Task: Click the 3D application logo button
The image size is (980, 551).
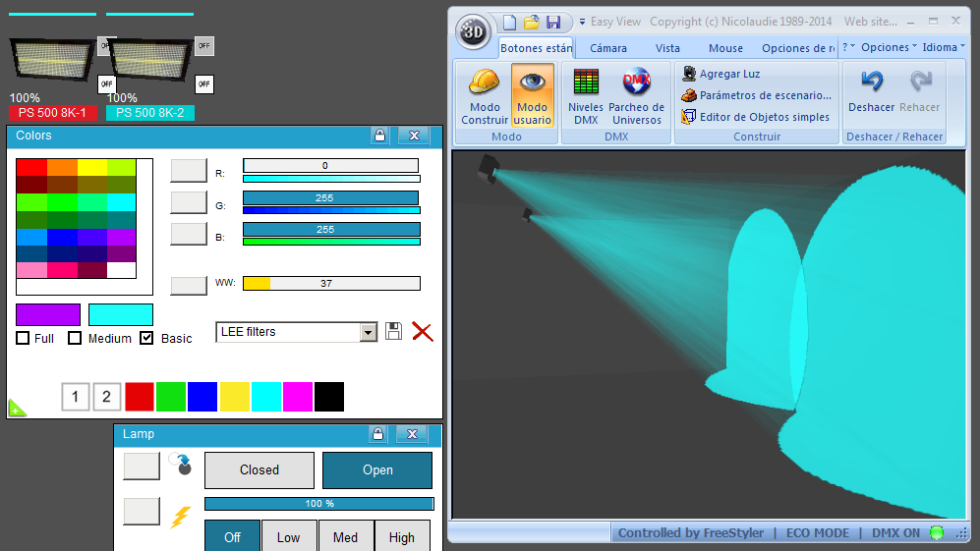Action: tap(473, 31)
